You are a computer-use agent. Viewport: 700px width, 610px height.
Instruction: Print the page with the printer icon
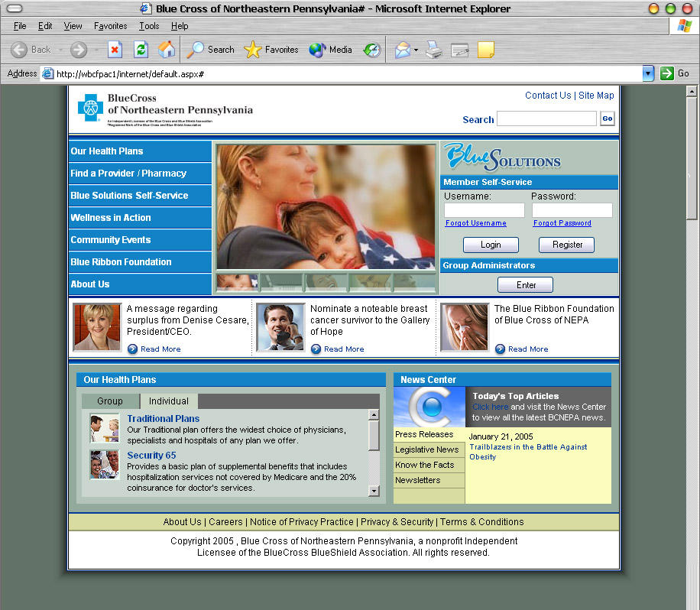[x=434, y=50]
